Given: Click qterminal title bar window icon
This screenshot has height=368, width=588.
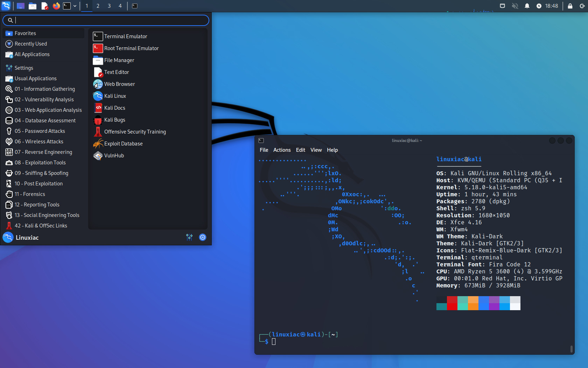Looking at the screenshot, I should 261,141.
